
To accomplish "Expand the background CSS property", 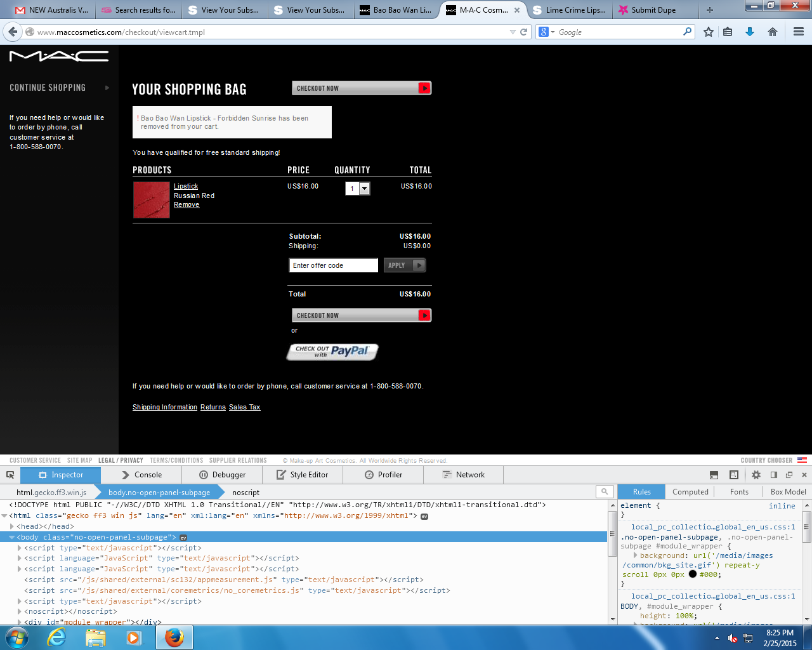I will pos(635,555).
